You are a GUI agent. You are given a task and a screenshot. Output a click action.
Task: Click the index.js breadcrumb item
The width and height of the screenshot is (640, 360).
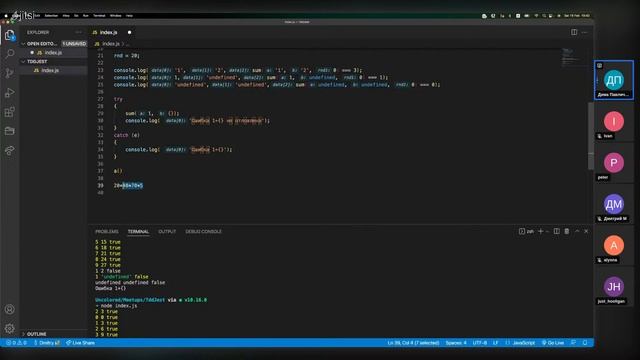pos(107,44)
